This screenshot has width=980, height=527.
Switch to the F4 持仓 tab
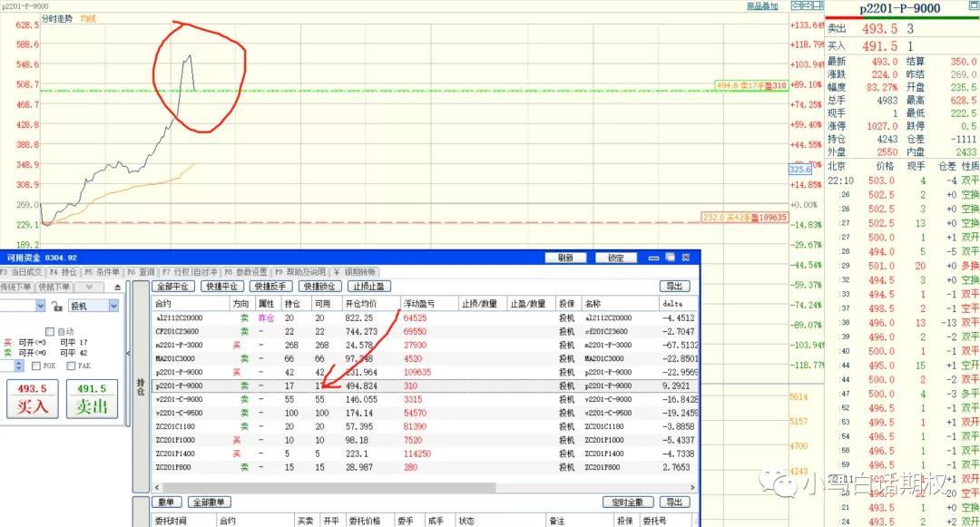[x=64, y=272]
